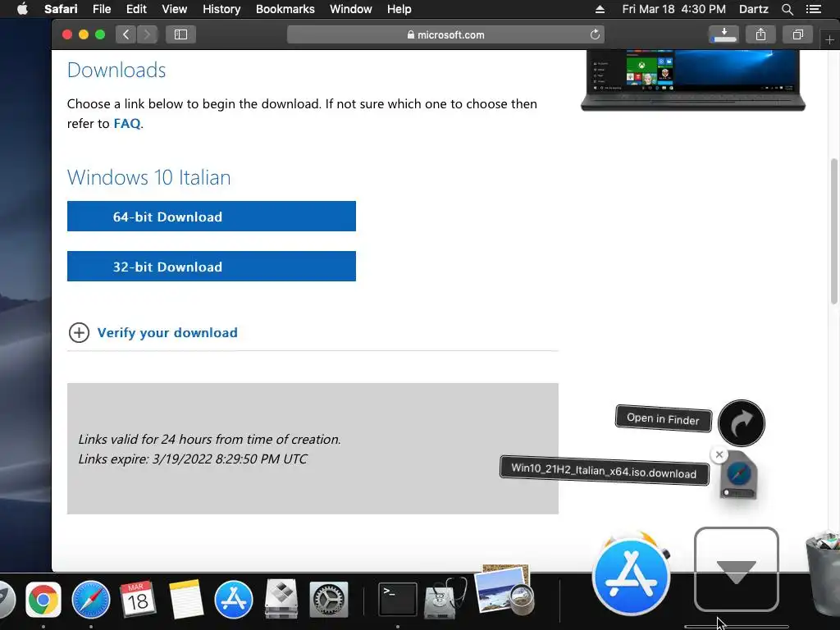
Task: Go forward with Safari forward arrow
Action: tap(147, 34)
